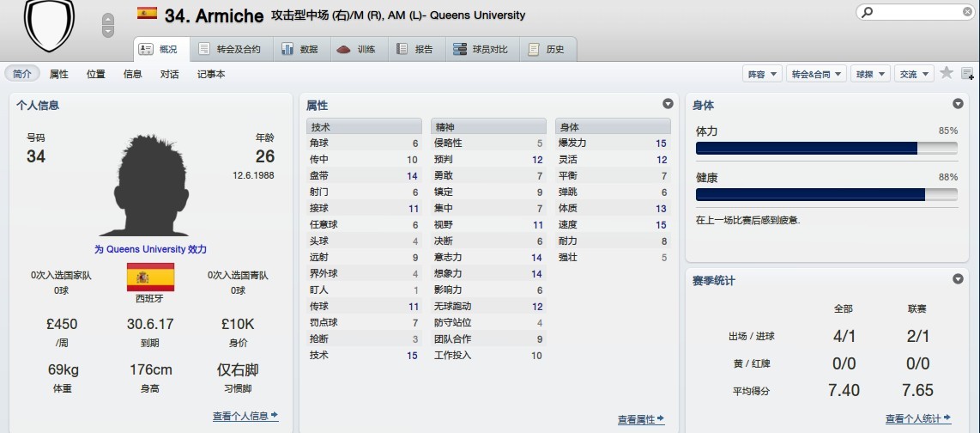The image size is (980, 433).
Task: Click the 查看个人信息 link
Action: pos(245,416)
